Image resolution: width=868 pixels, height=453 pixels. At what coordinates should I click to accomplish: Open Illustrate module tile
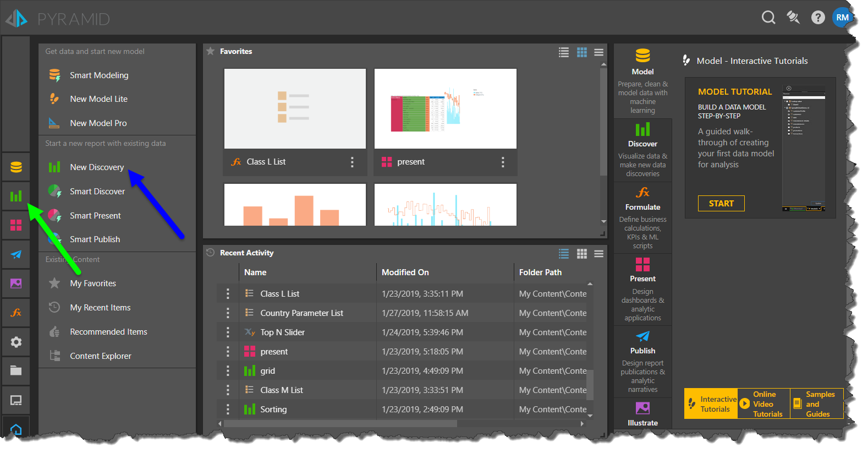pos(642,414)
